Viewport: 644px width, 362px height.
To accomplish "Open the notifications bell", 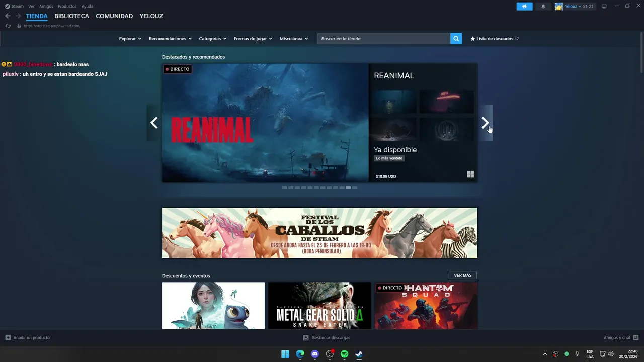I will click(543, 6).
